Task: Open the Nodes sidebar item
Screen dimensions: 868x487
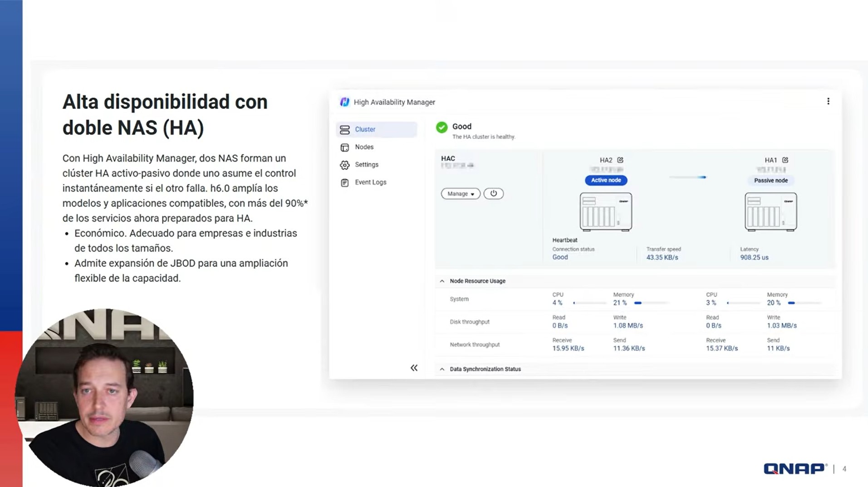Action: coord(364,147)
